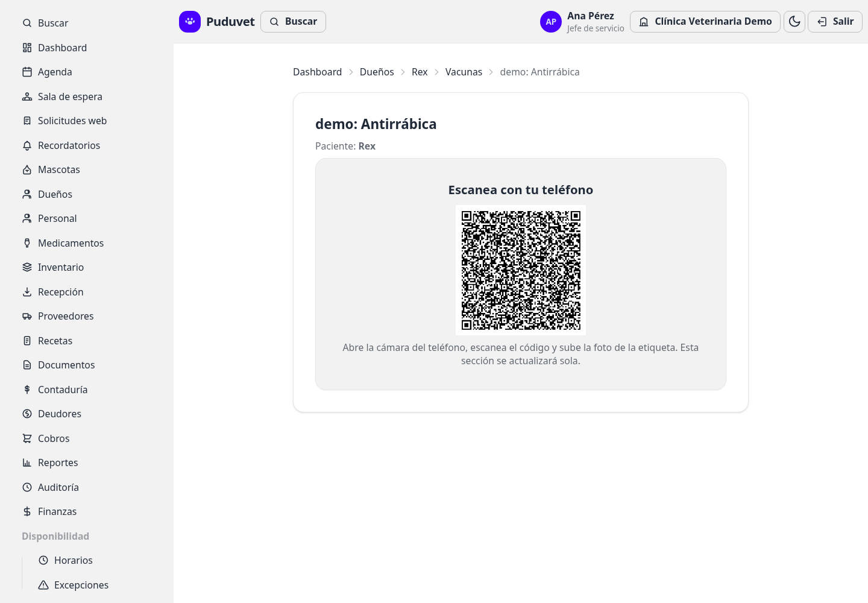Click the Personal person icon

[27, 218]
